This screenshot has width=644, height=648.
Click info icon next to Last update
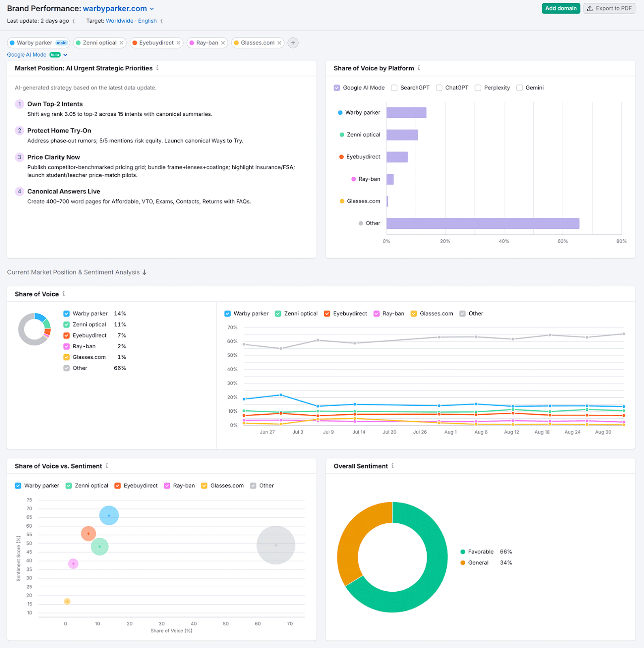pyautogui.click(x=74, y=21)
